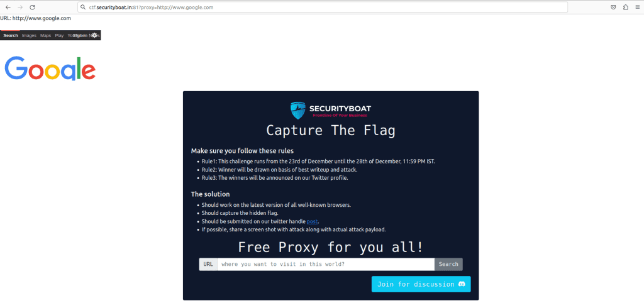The height and width of the screenshot is (308, 644).
Task: Click the magnifier icon in the address bar
Action: tap(83, 8)
